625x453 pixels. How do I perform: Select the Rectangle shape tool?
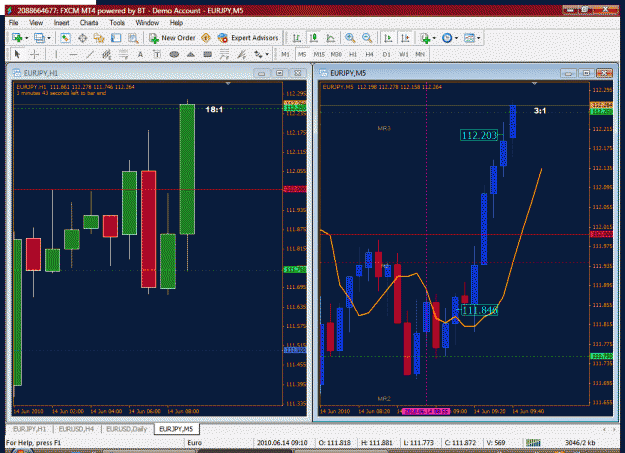(207, 54)
